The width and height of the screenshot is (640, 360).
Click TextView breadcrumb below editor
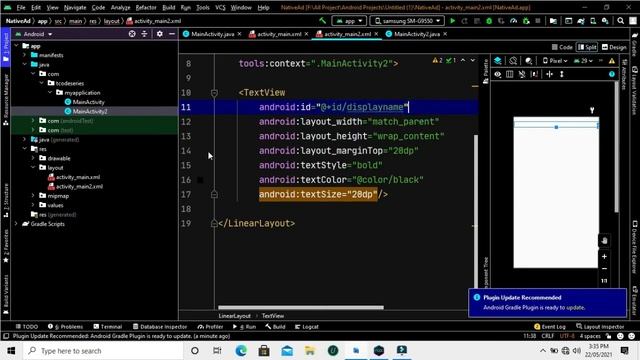[273, 316]
